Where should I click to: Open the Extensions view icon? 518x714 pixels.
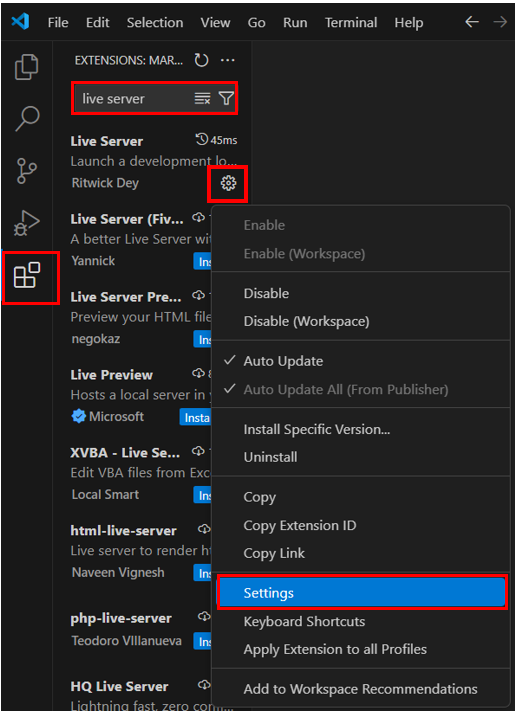coord(27,275)
